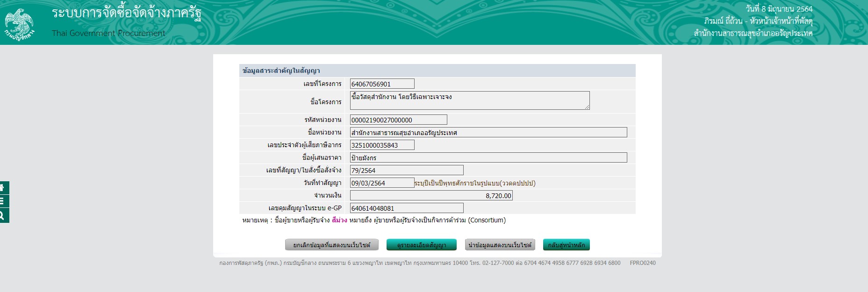Click the bidder name field ป้ายมังกร

pyautogui.click(x=488, y=158)
